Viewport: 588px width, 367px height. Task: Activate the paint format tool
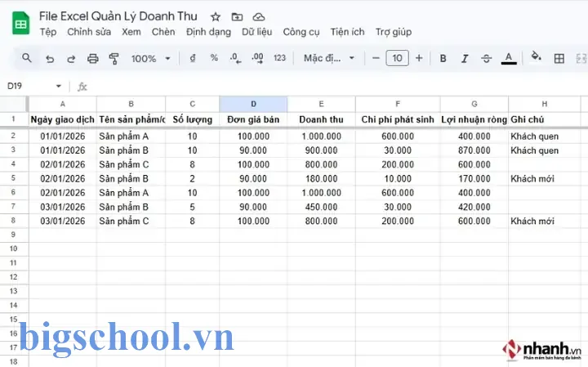coord(114,59)
